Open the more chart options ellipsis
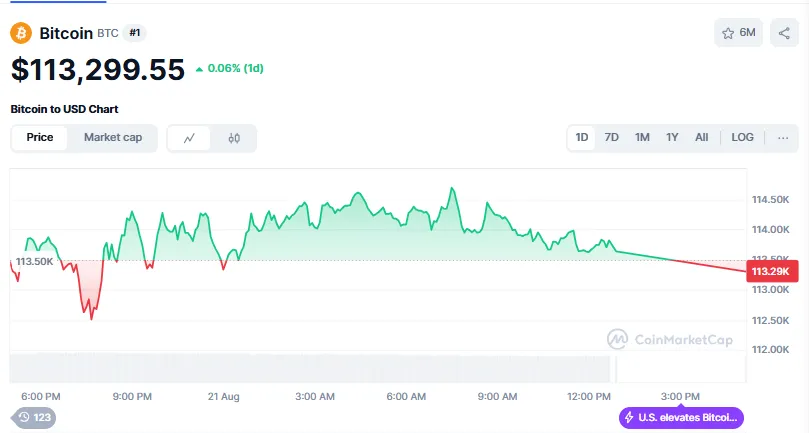 [782, 137]
